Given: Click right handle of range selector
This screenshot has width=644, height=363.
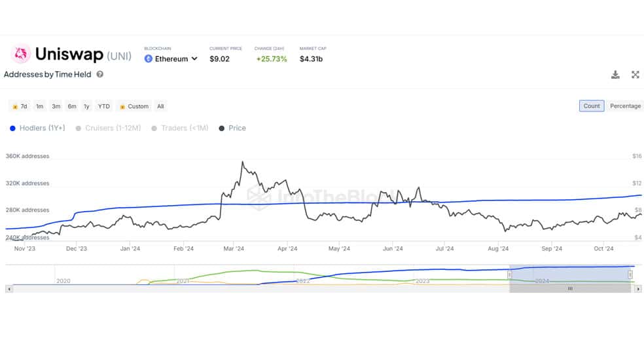Looking at the screenshot, I should click(630, 274).
